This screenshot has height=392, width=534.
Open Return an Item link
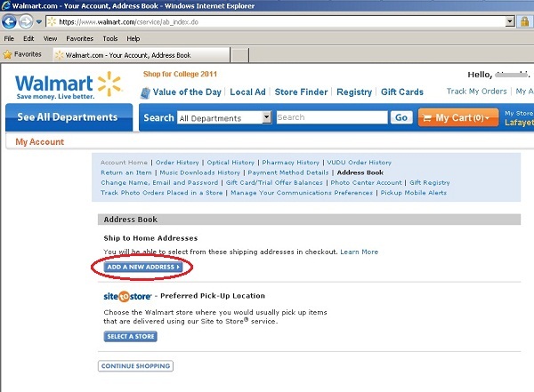coord(126,172)
